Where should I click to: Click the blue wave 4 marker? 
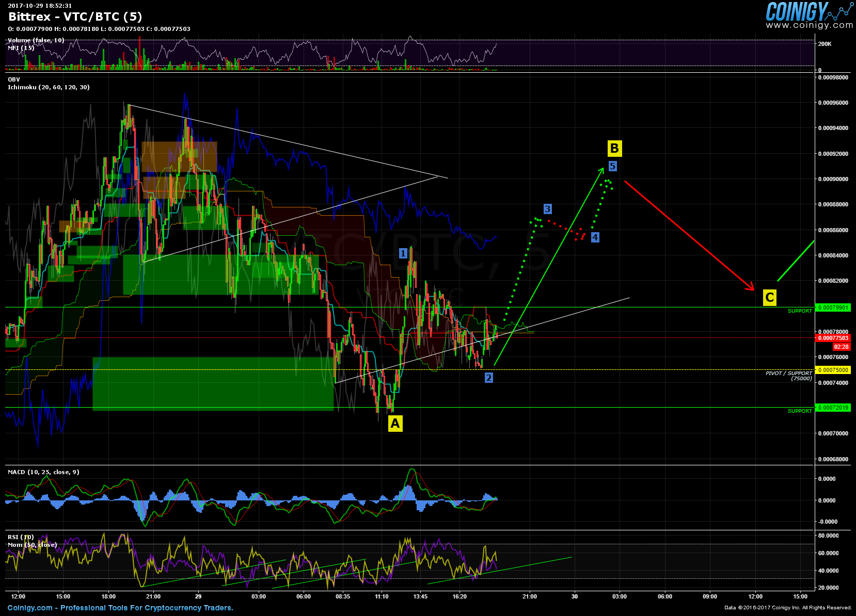(595, 237)
